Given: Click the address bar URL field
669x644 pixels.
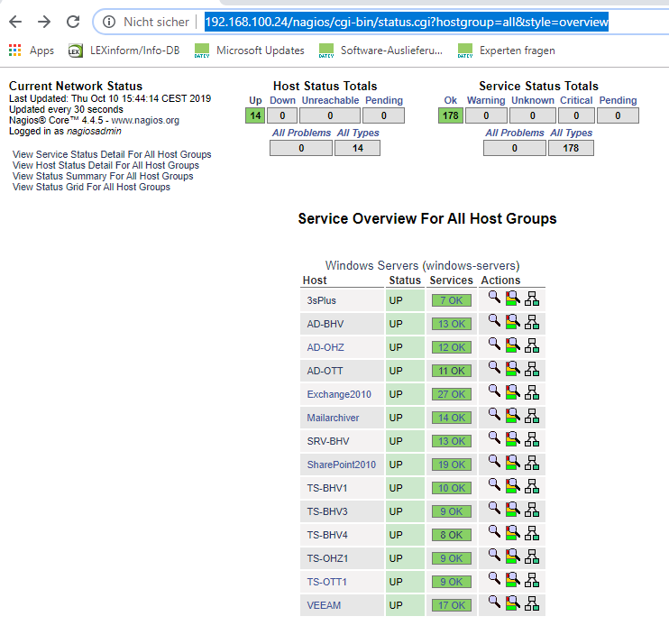Looking at the screenshot, I should coord(406,22).
